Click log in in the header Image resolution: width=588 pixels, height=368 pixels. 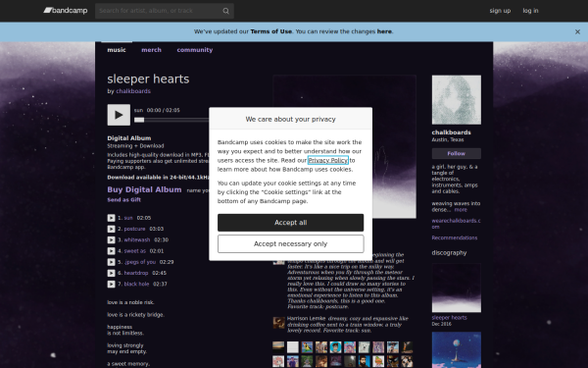tap(530, 11)
